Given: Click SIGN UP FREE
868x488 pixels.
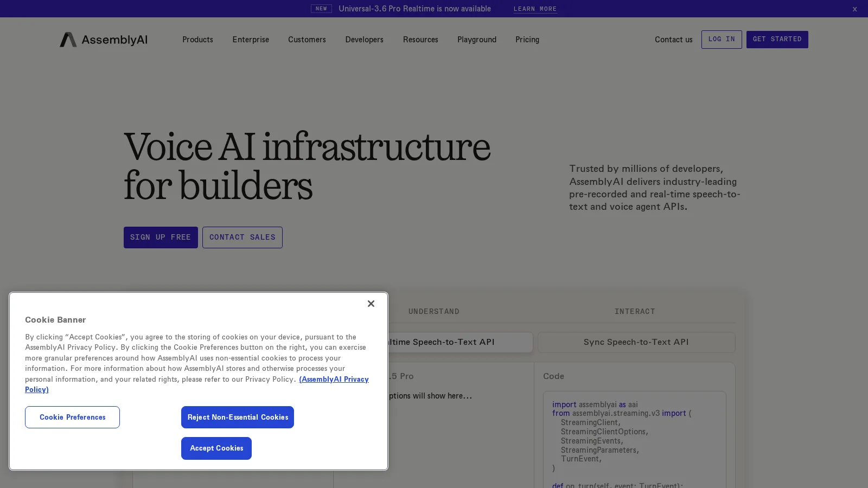Looking at the screenshot, I should coord(161,237).
